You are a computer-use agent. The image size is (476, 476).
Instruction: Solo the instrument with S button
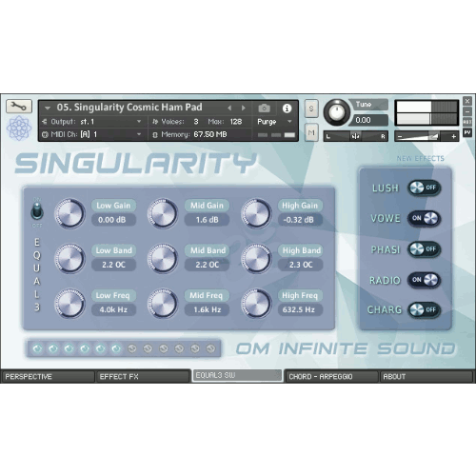[x=311, y=109]
